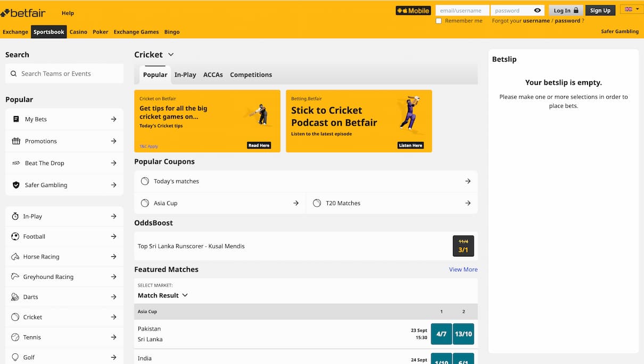Switch to the Poker product tab
This screenshot has height=364, width=644.
point(100,32)
